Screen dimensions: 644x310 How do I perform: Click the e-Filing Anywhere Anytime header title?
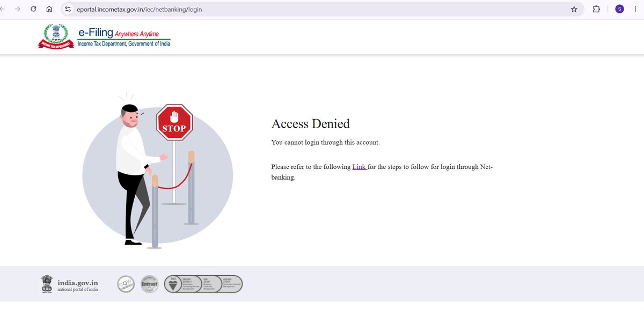[x=119, y=34]
